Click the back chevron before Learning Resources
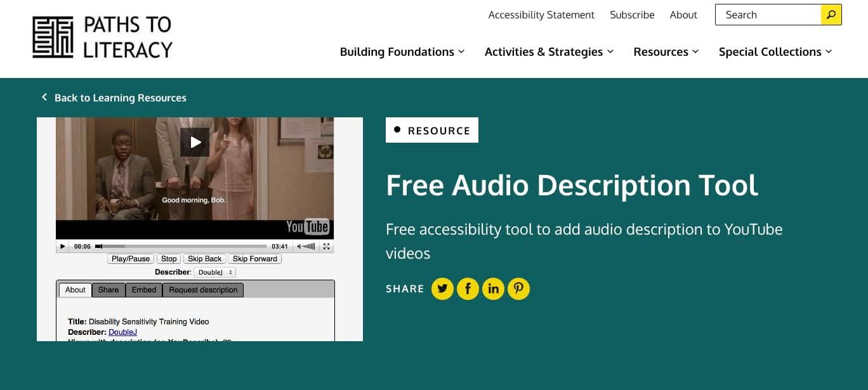The image size is (868, 390). tap(44, 97)
